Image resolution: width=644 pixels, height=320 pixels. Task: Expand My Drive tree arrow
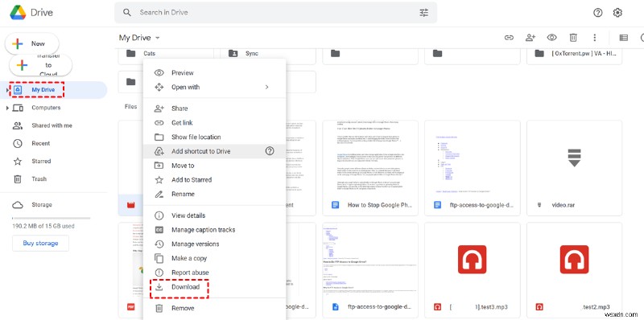[7, 90]
